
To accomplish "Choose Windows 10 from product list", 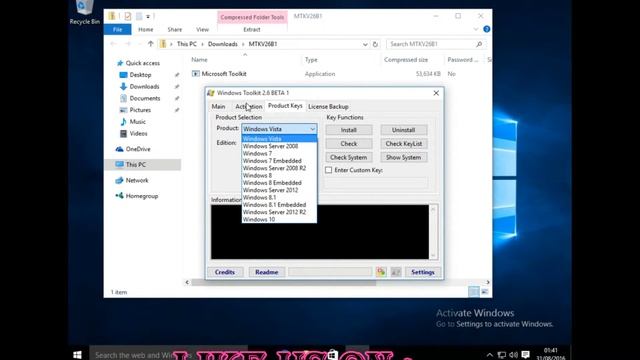I will [259, 220].
